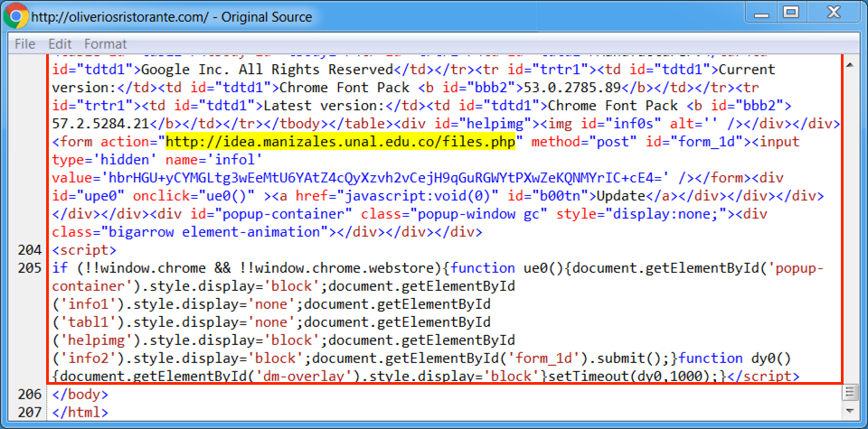The width and height of the screenshot is (868, 429).
Task: Click the opening <script> tag
Action: click(84, 250)
